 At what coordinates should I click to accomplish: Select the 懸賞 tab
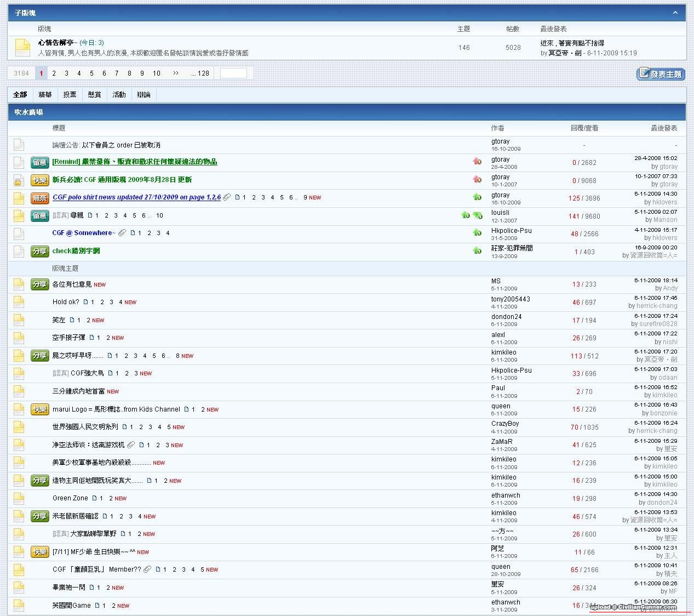click(x=94, y=95)
